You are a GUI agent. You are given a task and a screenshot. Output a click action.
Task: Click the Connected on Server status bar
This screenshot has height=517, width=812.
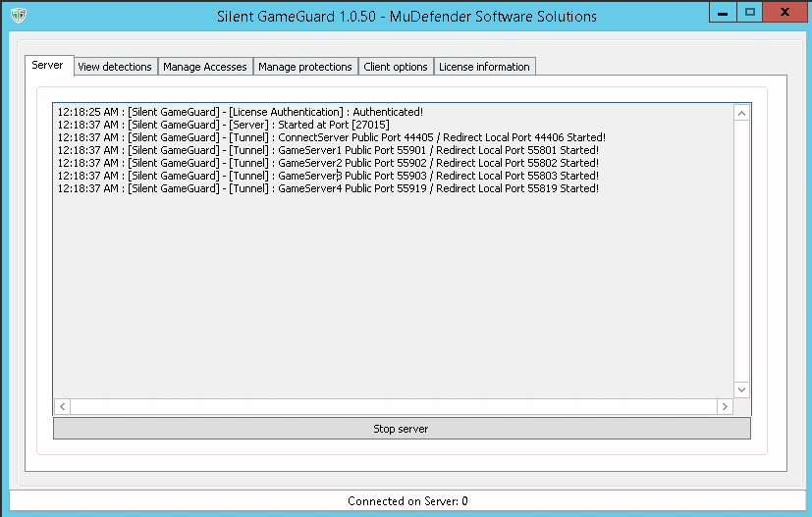[x=406, y=501]
